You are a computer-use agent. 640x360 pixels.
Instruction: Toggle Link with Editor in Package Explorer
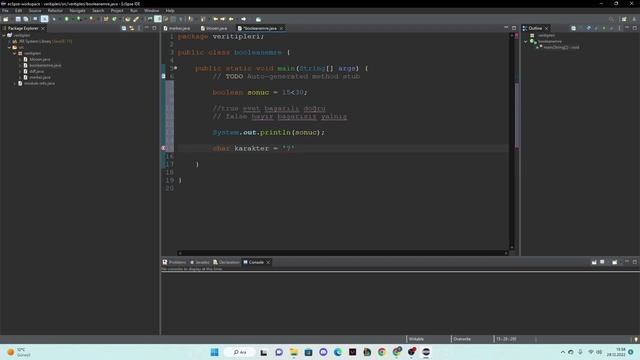(x=131, y=28)
